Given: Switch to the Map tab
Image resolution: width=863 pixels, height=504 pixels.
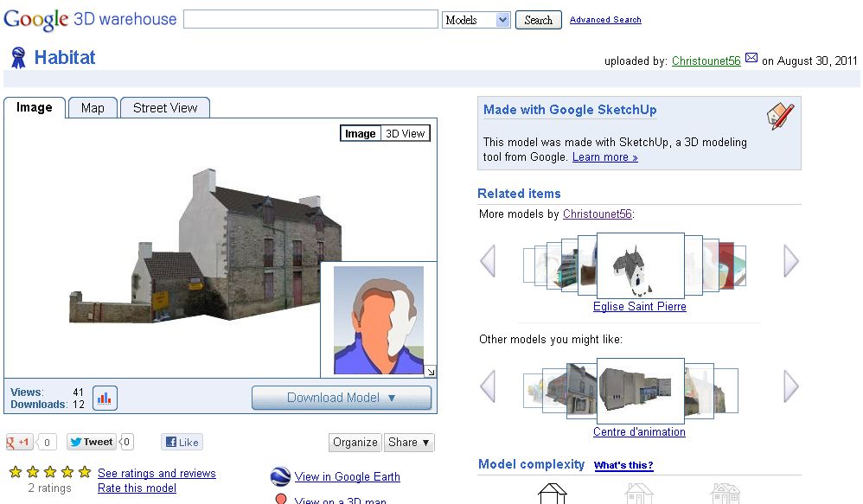Looking at the screenshot, I should pos(93,108).
